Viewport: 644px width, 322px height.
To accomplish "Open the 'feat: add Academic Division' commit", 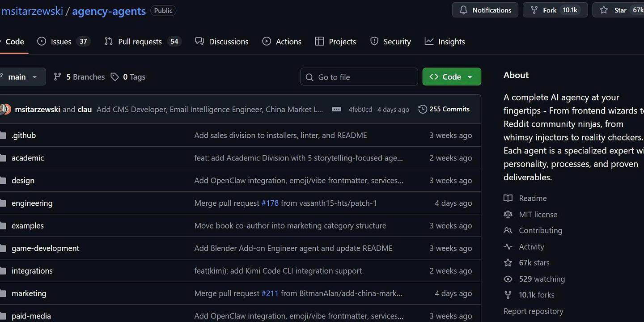I will tap(299, 158).
